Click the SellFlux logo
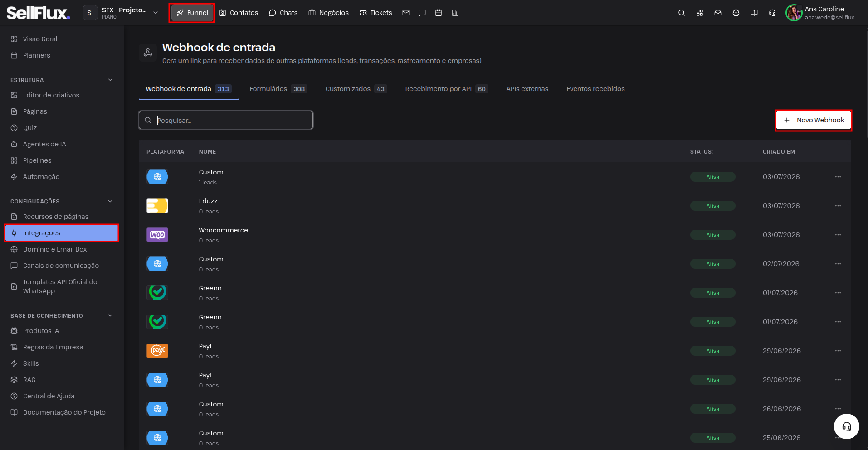 (38, 13)
